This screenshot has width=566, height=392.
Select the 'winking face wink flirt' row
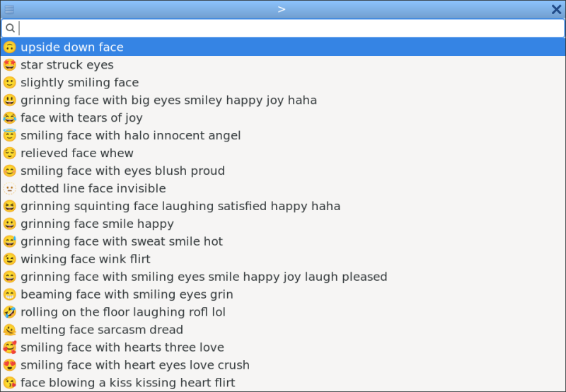pyautogui.click(x=85, y=260)
